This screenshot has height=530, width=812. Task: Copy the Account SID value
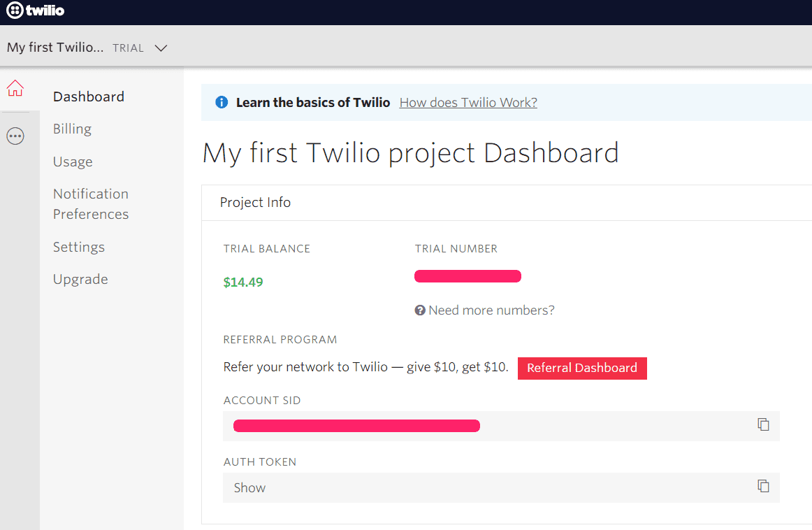(x=763, y=424)
